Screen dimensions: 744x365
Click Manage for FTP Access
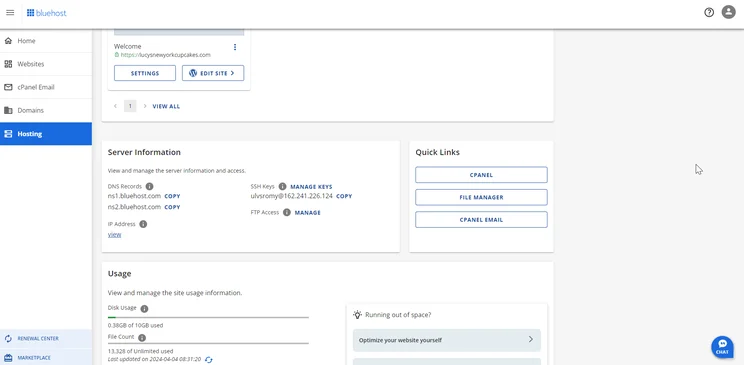point(307,213)
